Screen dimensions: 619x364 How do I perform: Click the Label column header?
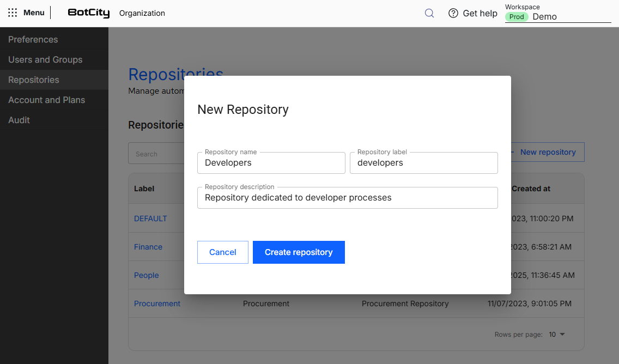click(144, 189)
